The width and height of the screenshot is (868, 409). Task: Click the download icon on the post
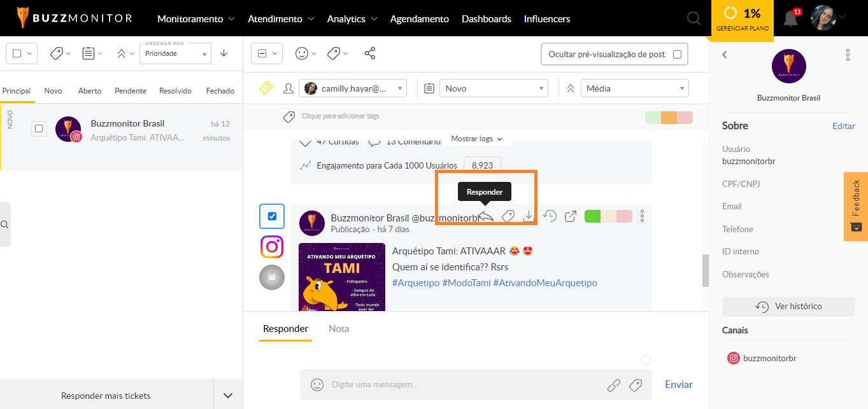tap(529, 216)
